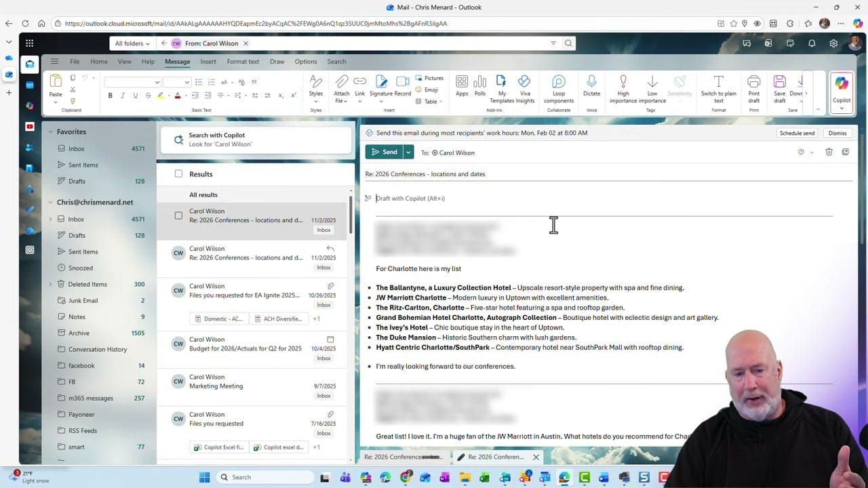Collapse the Chris@chrismenard.net folder group

pyautogui.click(x=51, y=202)
